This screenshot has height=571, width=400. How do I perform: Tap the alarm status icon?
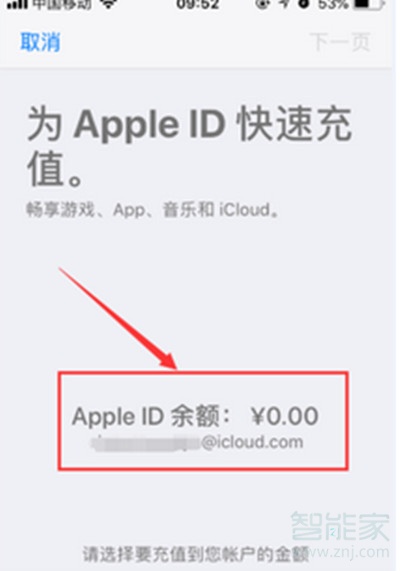click(x=304, y=4)
